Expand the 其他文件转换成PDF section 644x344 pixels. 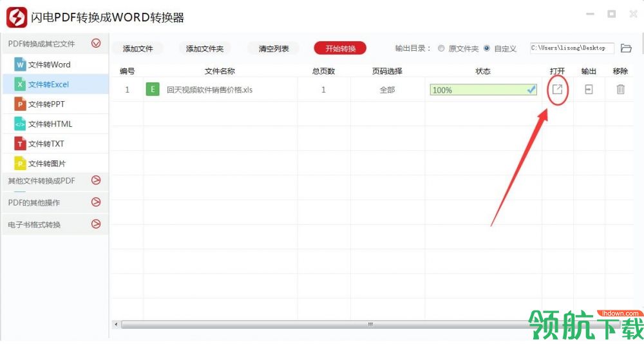[96, 180]
